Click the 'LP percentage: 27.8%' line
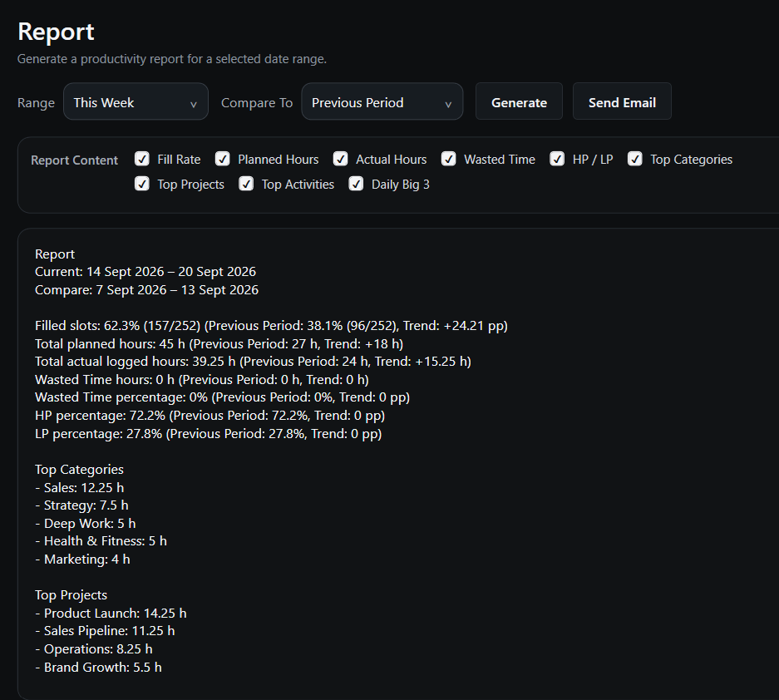The height and width of the screenshot is (700, 779). click(209, 434)
